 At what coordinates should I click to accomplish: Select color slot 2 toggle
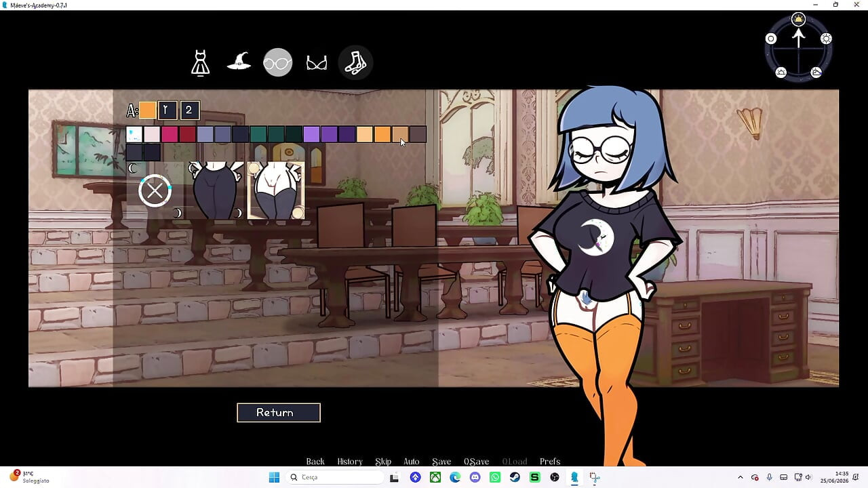[x=189, y=110]
